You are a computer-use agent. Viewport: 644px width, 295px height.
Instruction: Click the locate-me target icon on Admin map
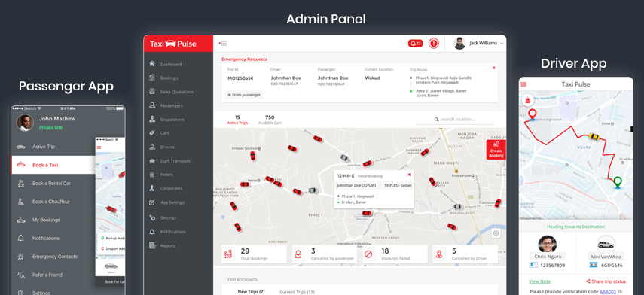click(x=496, y=233)
